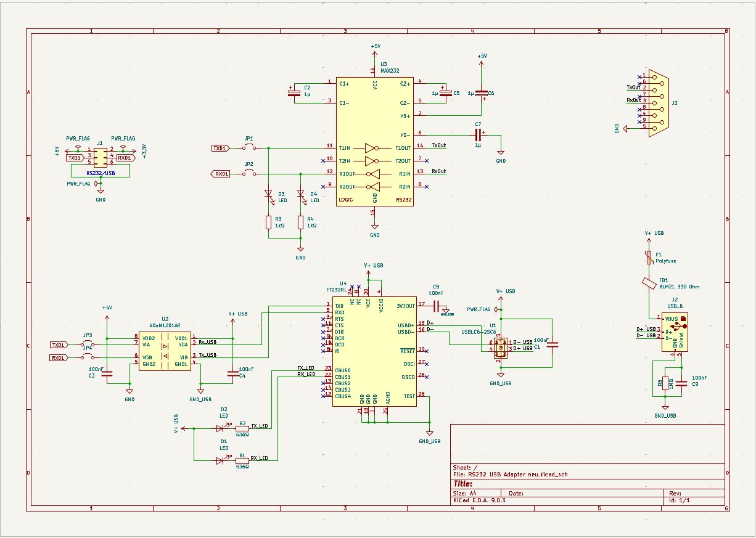Click the TXD1 global label at JP1
756x538 pixels.
(x=221, y=148)
